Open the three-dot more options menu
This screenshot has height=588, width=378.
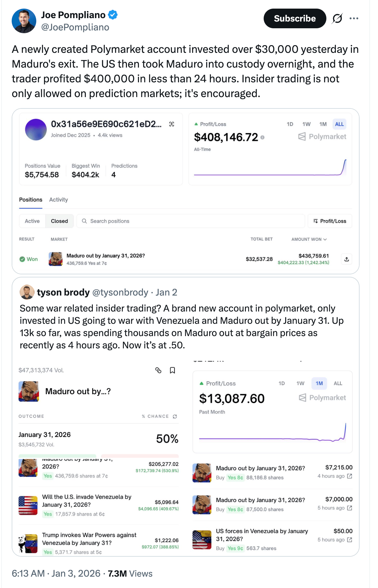coord(354,18)
